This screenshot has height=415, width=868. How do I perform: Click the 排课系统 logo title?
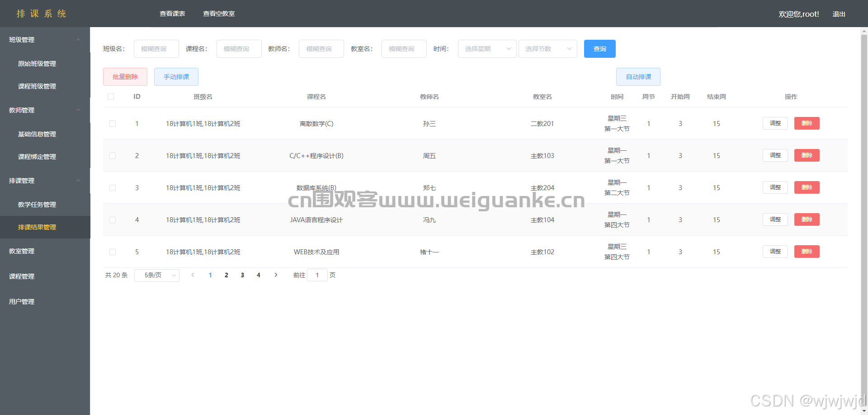(x=41, y=14)
